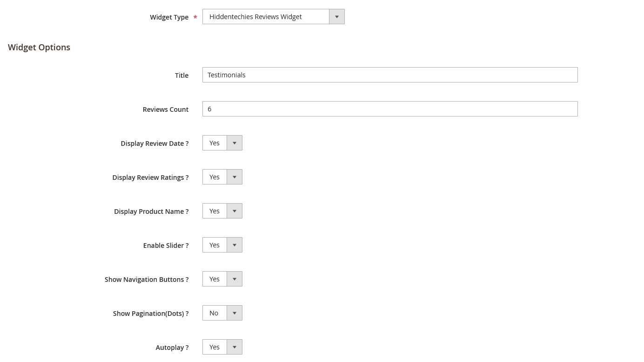Click the Reviews Count label
The image size is (644, 362).
pos(165,109)
